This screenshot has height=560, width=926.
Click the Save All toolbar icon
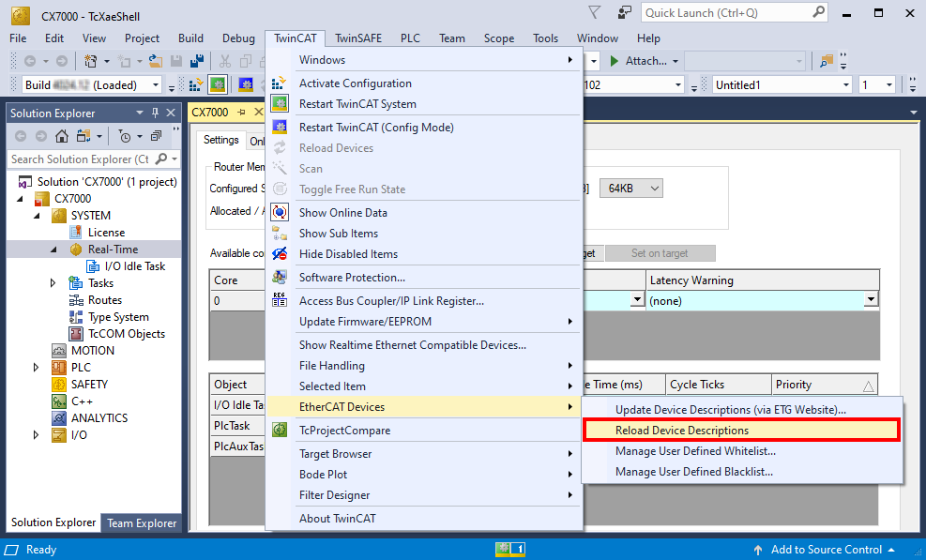tap(197, 61)
